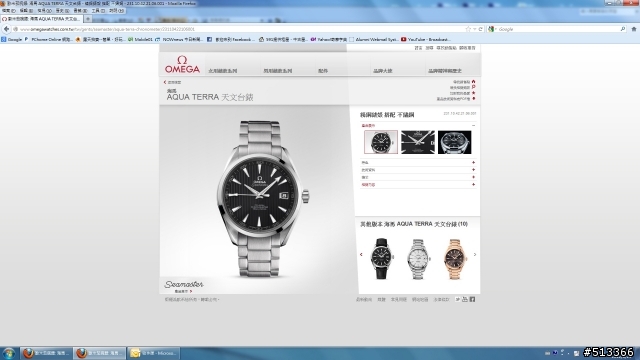This screenshot has height=360, width=640.
Task: Open the NOWnews bookmark
Action: [x=179, y=40]
